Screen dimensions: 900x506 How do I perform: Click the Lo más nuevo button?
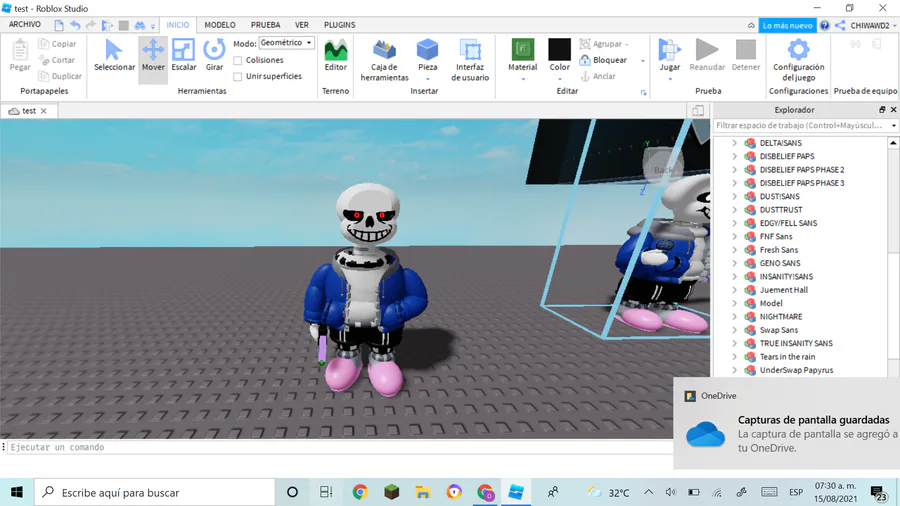pos(787,25)
